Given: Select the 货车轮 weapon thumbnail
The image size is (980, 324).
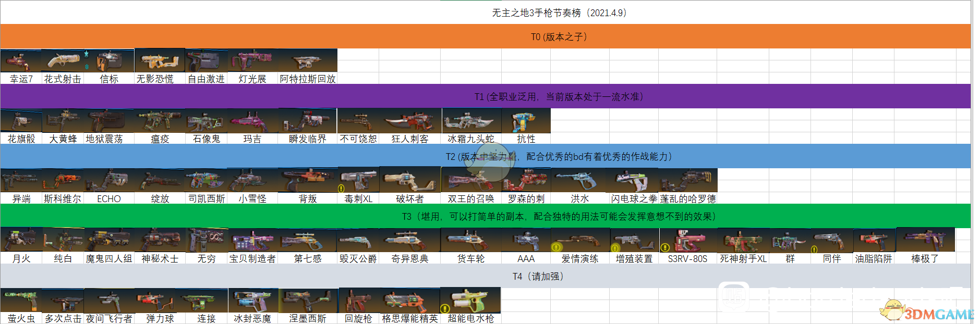Looking at the screenshot, I should 471,240.
